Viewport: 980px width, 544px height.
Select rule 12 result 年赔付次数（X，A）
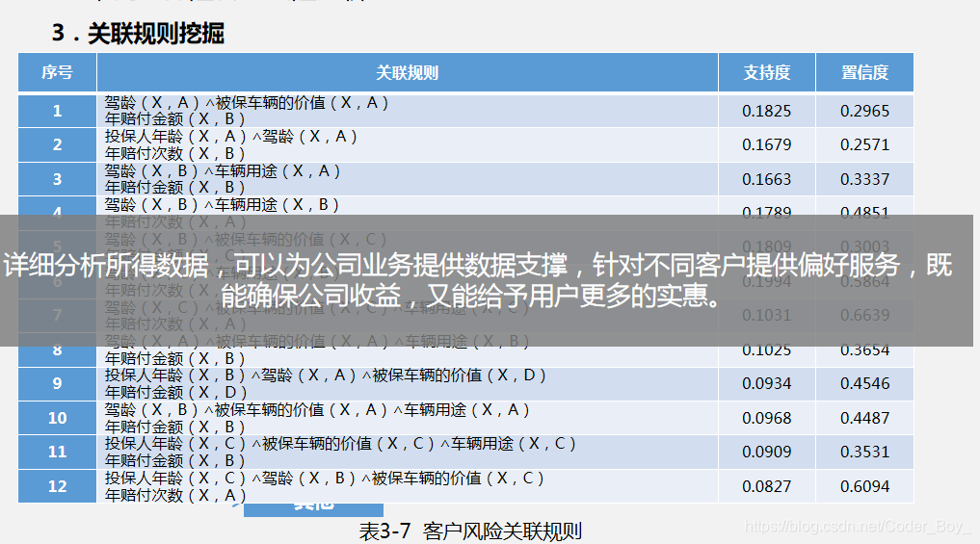click(175, 495)
